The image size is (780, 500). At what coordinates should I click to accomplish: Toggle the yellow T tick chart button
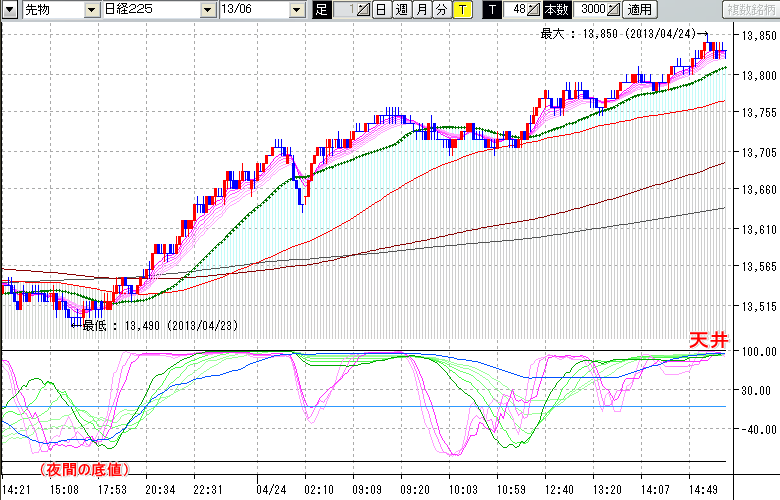coord(462,9)
